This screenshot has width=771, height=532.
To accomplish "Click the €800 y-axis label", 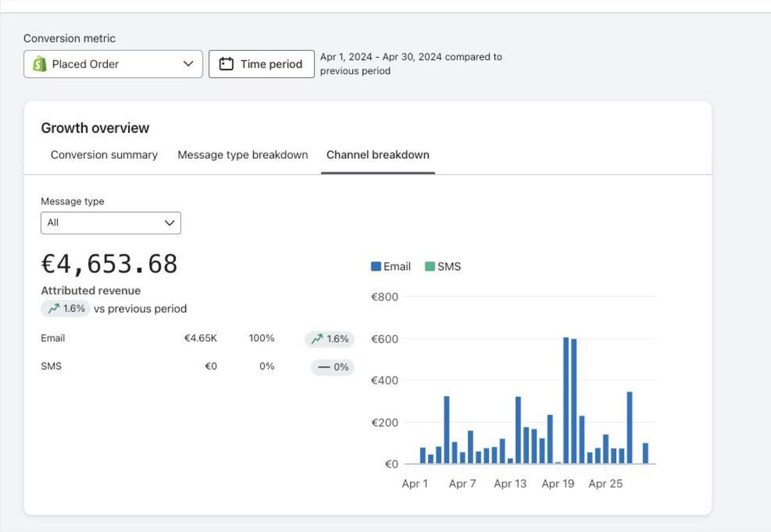I will pyautogui.click(x=385, y=297).
